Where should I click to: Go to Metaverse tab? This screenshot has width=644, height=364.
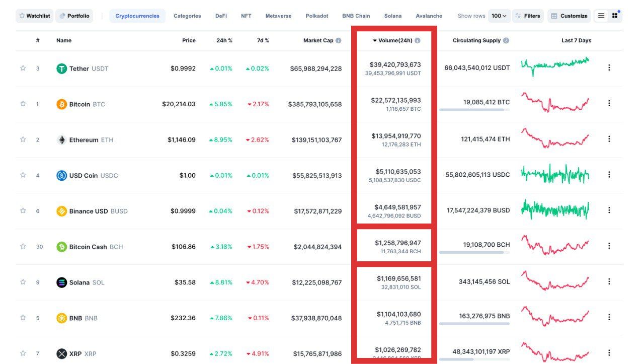[278, 16]
